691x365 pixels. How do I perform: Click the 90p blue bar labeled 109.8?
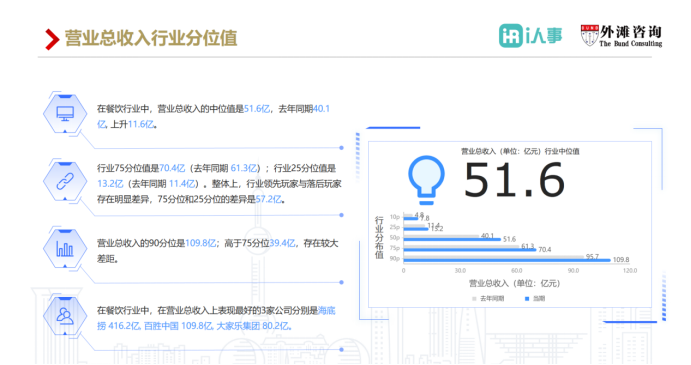point(507,261)
